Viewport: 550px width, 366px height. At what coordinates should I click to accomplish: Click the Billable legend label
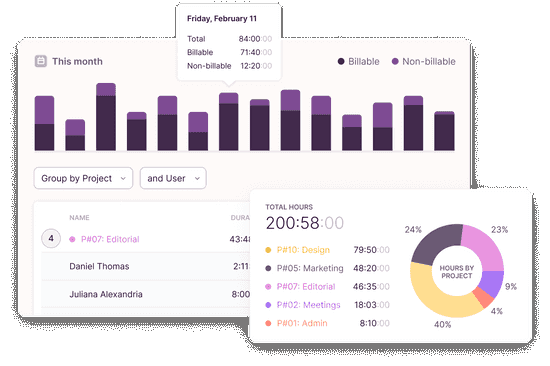364,62
